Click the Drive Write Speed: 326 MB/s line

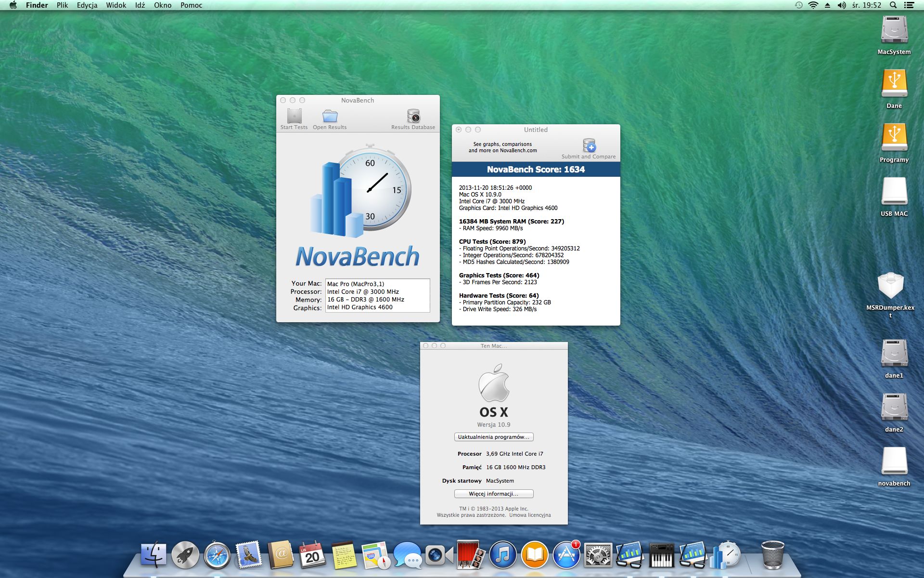pos(498,309)
